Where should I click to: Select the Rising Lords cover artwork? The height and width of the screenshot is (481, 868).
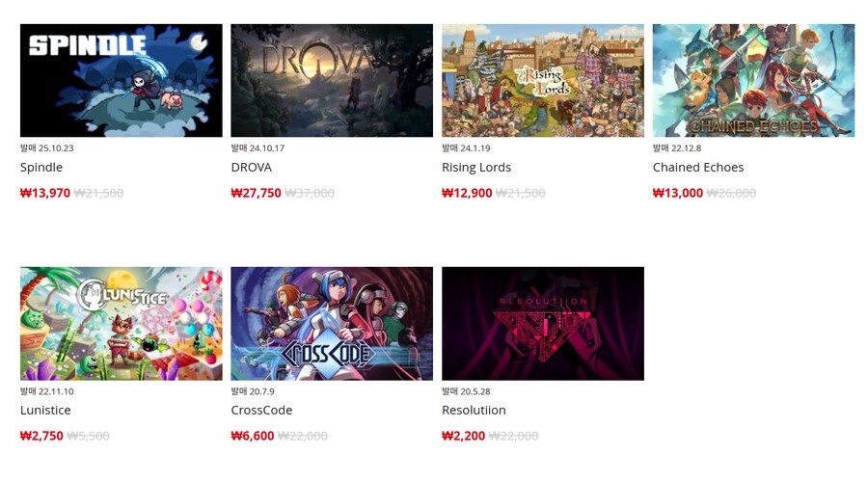(x=543, y=80)
